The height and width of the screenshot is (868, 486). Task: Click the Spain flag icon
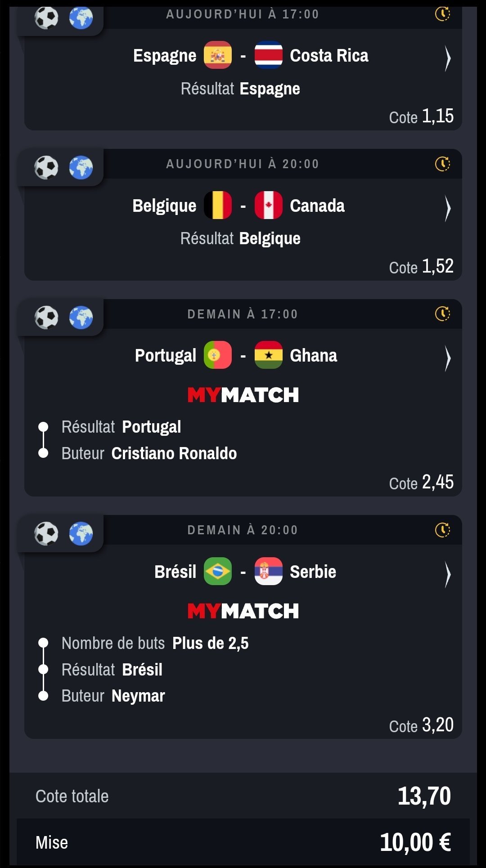(218, 55)
